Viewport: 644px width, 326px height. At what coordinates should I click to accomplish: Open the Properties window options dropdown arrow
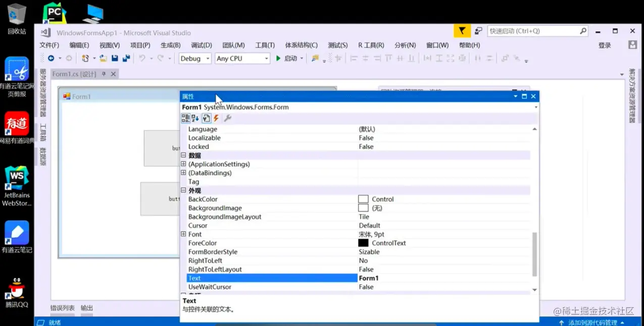point(516,96)
